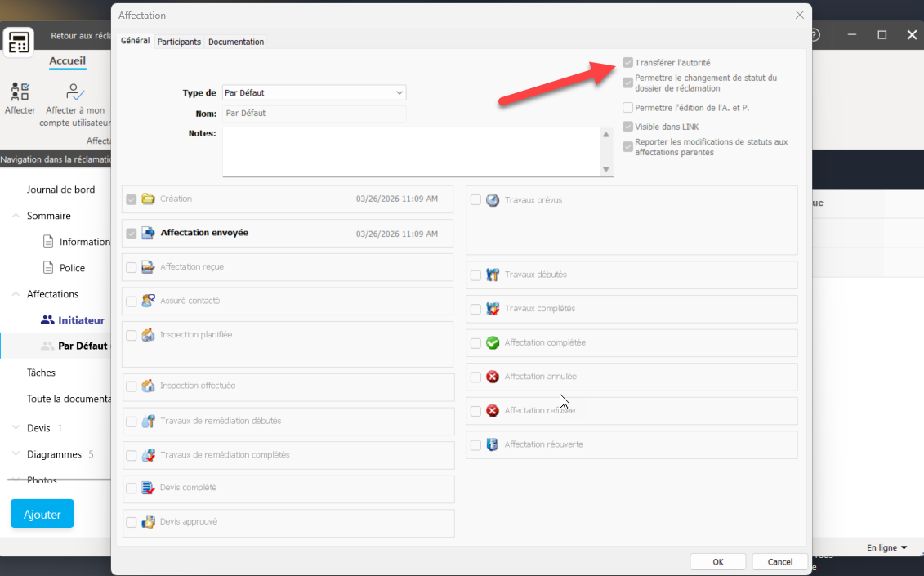Check the Affectation reçue checkbox

pyautogui.click(x=132, y=268)
